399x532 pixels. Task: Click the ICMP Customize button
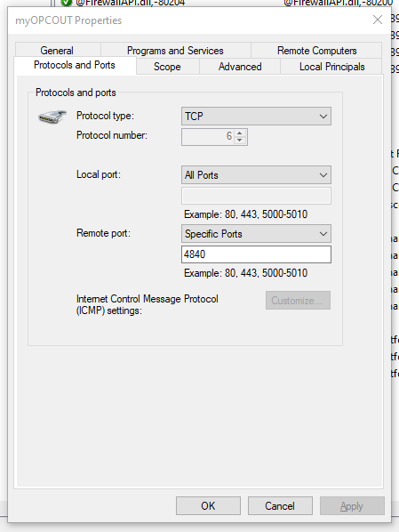pos(298,301)
